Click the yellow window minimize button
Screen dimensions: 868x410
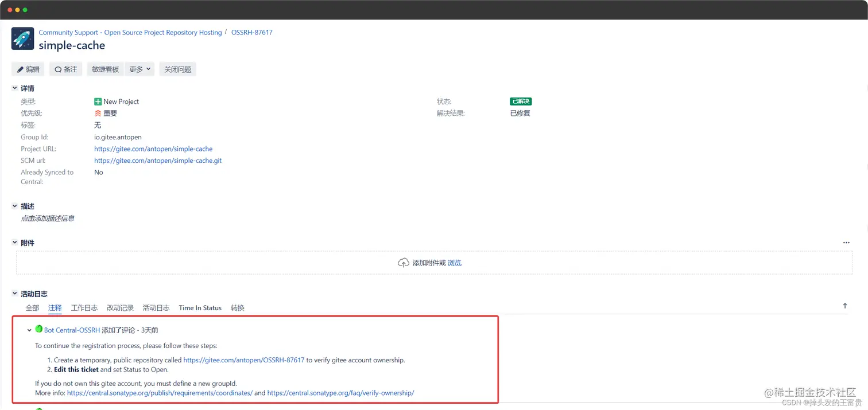[17, 10]
